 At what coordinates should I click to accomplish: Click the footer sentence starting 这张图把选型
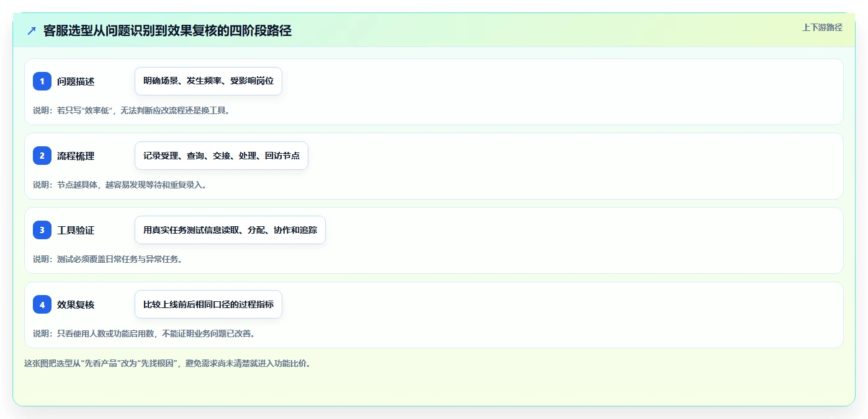(x=168, y=363)
